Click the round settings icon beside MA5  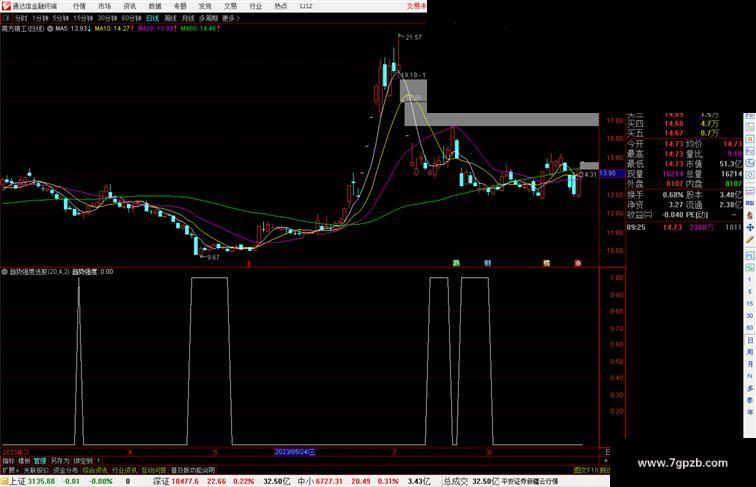click(x=50, y=29)
